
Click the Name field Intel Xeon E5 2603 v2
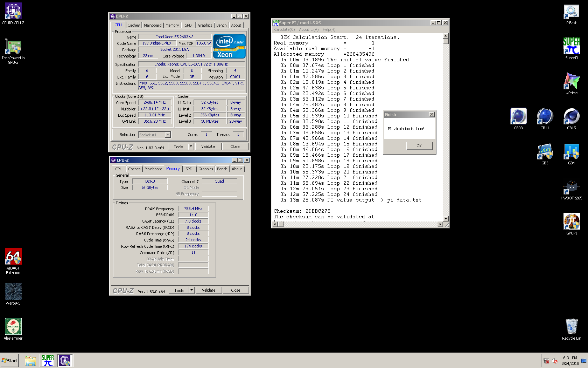175,37
